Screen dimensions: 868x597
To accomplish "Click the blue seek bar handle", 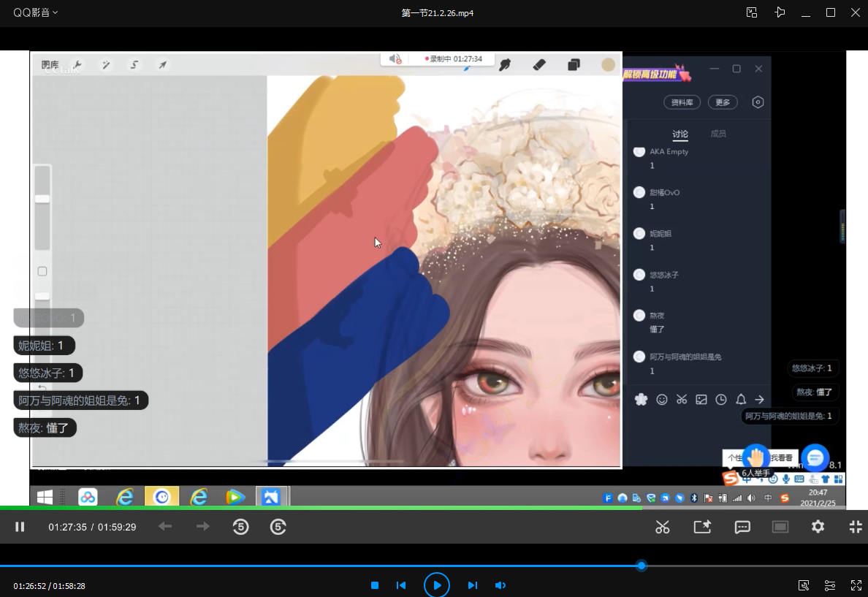I will click(641, 566).
